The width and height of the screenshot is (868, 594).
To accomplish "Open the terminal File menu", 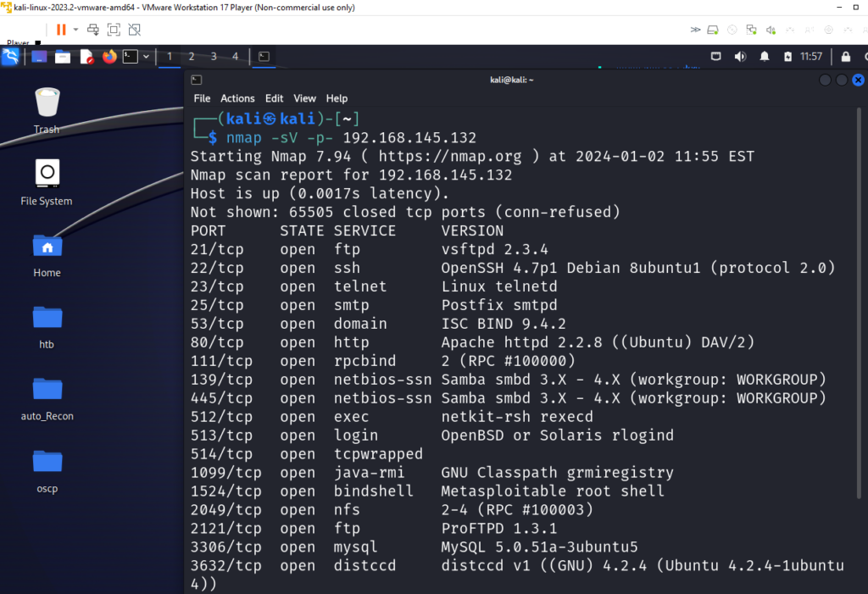I will tap(202, 98).
